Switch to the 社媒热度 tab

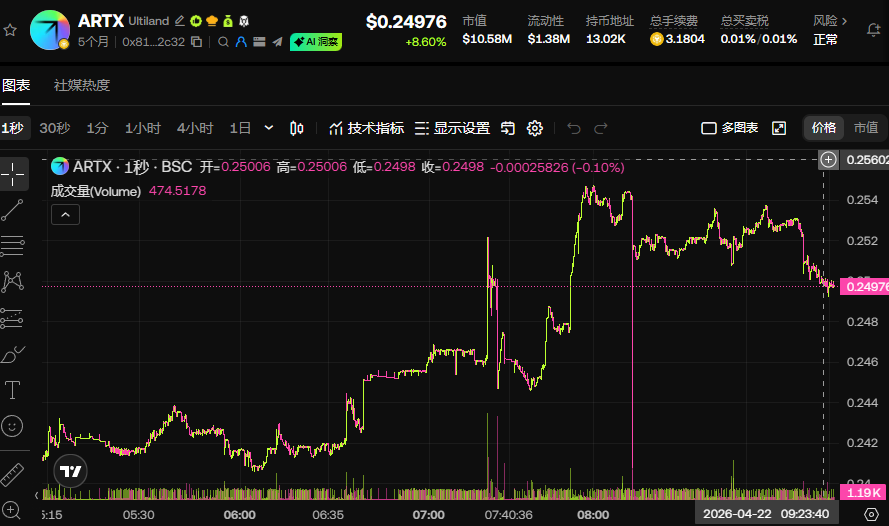pos(82,86)
